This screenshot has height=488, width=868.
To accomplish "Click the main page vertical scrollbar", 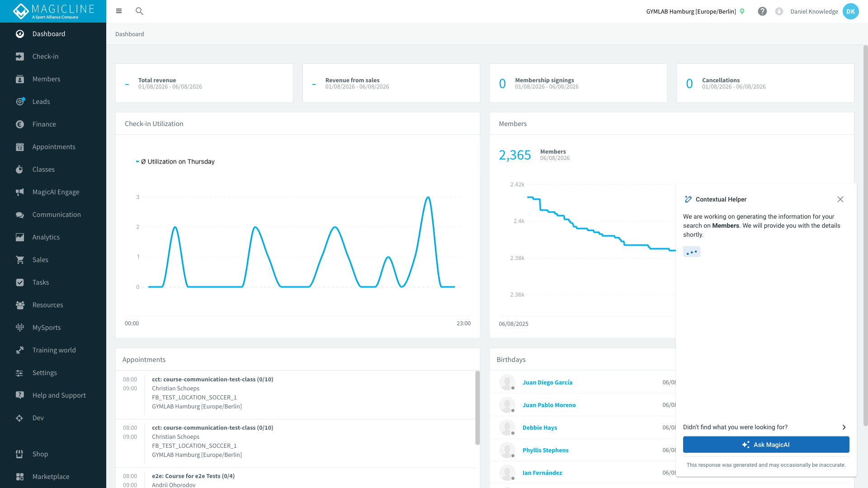I will point(865,235).
